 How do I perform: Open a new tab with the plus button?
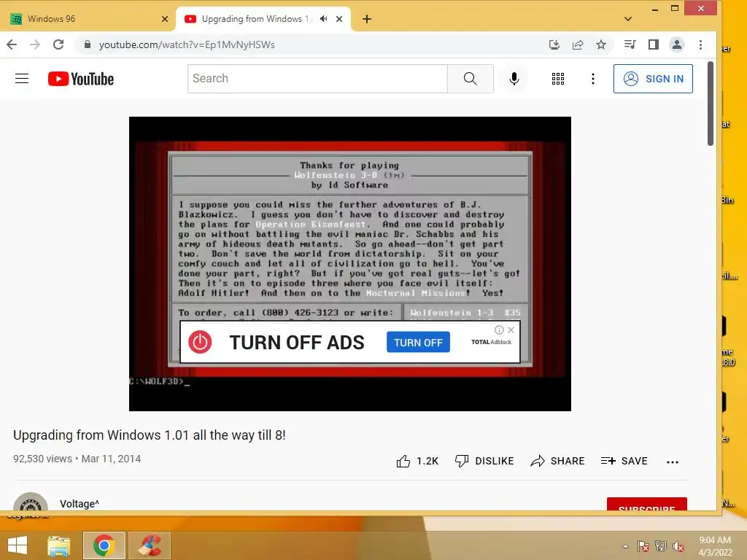(x=367, y=19)
